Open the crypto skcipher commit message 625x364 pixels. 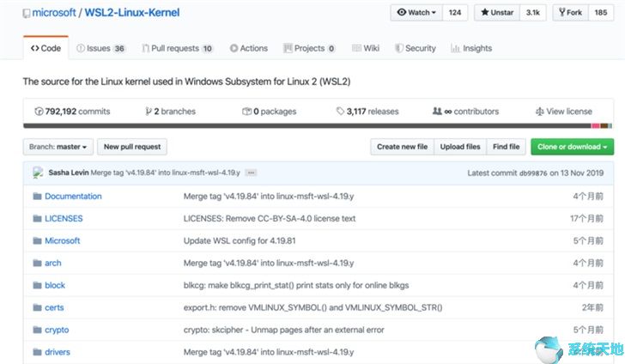click(x=284, y=331)
